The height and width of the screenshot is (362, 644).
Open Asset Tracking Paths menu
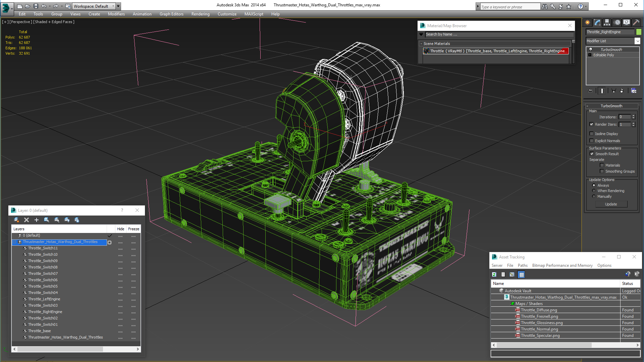click(523, 265)
